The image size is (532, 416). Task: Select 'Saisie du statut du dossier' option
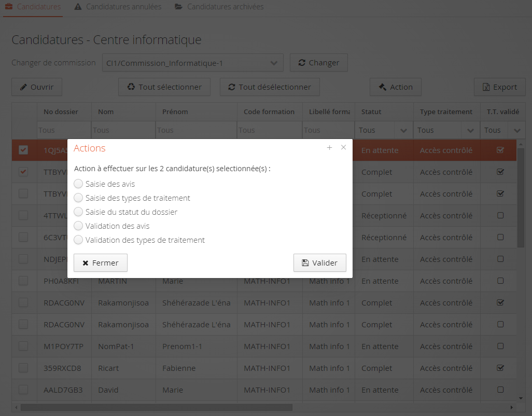78,212
